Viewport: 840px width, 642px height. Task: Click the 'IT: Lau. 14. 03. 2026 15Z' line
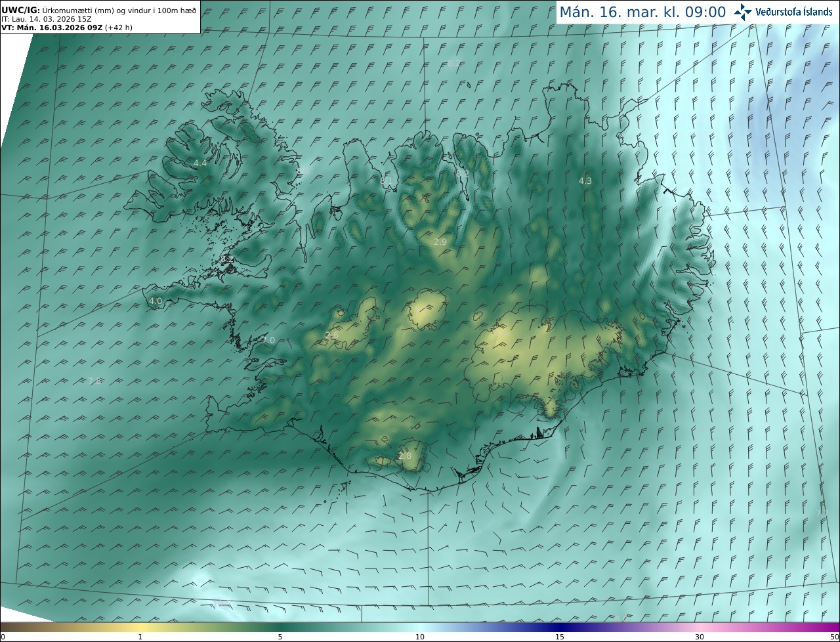[x=46, y=19]
